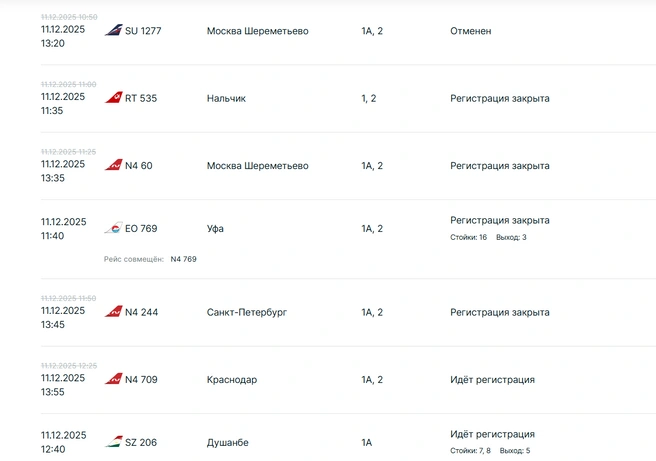Click the Nordwind logo beside N4 244
Image resolution: width=656 pixels, height=461 pixels.
tap(113, 311)
